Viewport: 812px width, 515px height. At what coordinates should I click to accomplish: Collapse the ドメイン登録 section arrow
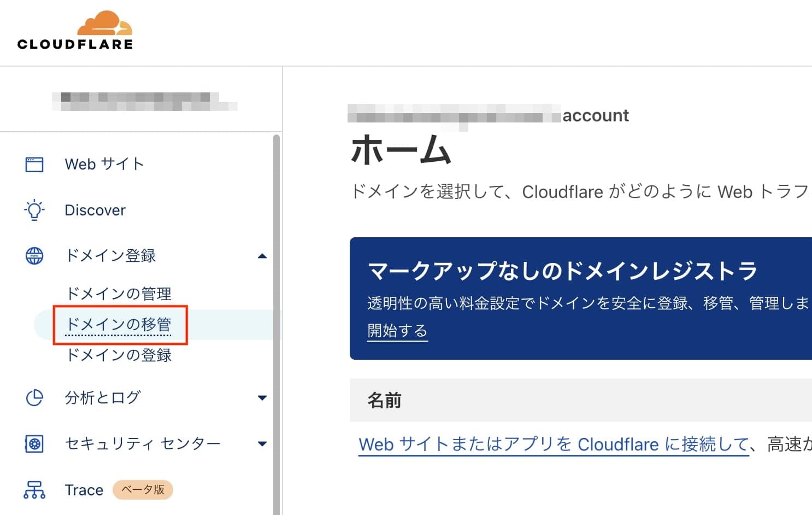[262, 256]
